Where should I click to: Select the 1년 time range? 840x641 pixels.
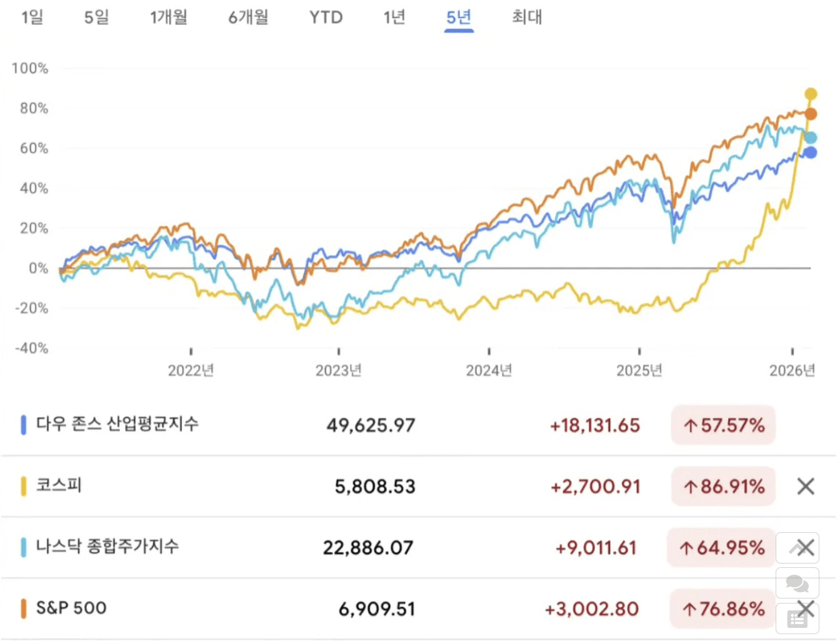(394, 17)
